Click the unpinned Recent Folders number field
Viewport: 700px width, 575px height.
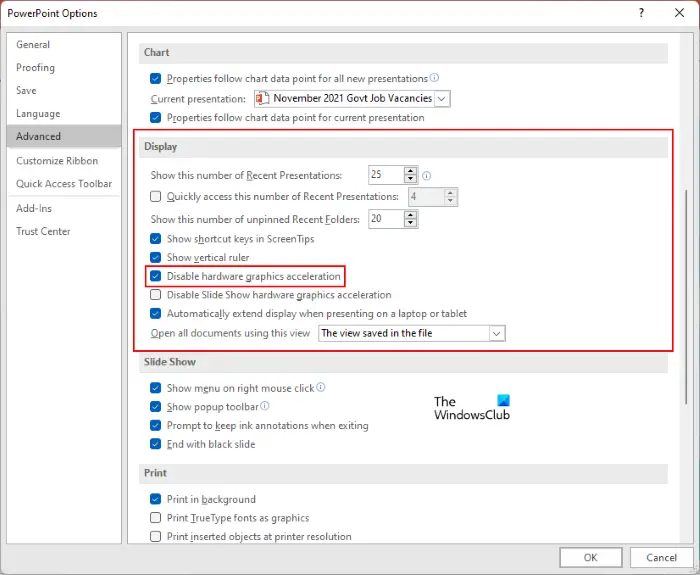(384, 219)
